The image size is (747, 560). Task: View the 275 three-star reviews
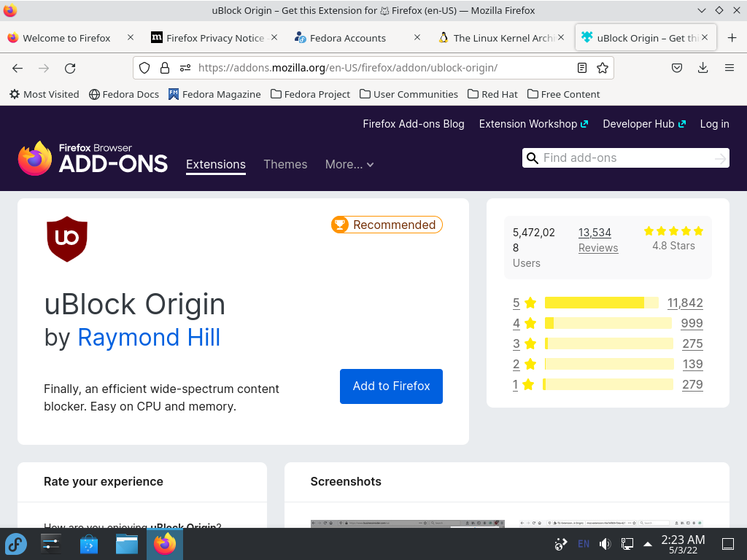click(693, 344)
